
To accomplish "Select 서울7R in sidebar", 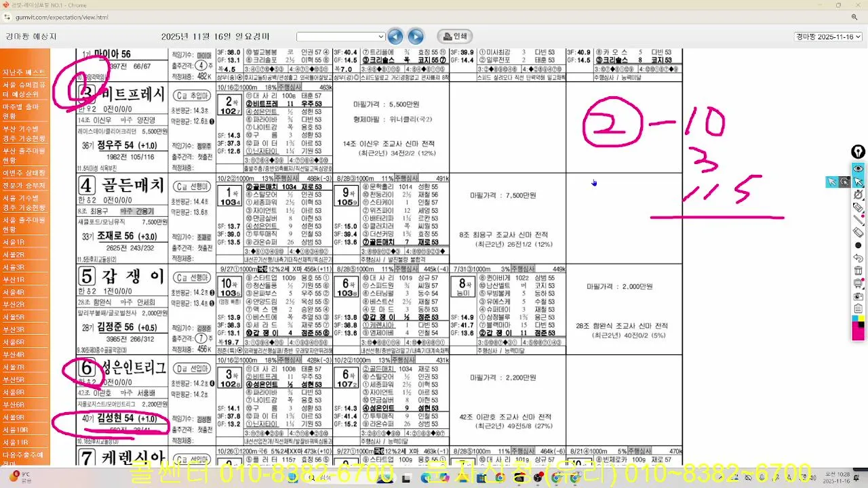I will 14,367.
